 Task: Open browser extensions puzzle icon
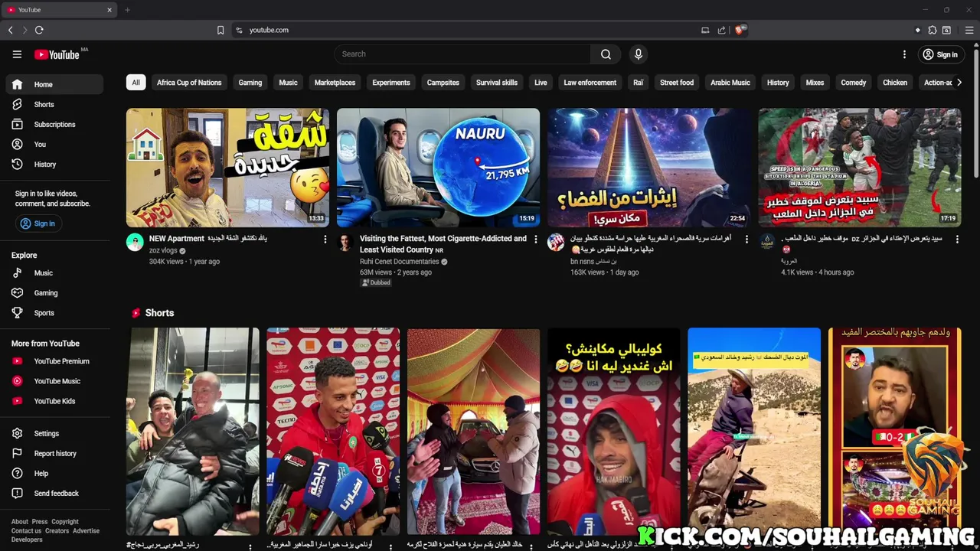click(x=932, y=30)
